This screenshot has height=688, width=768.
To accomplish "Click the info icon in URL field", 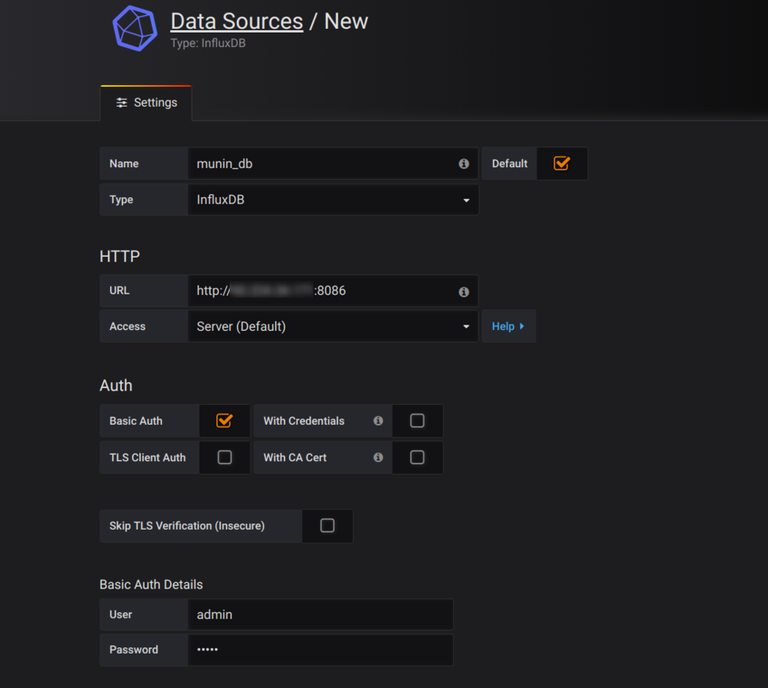I will pyautogui.click(x=463, y=292).
